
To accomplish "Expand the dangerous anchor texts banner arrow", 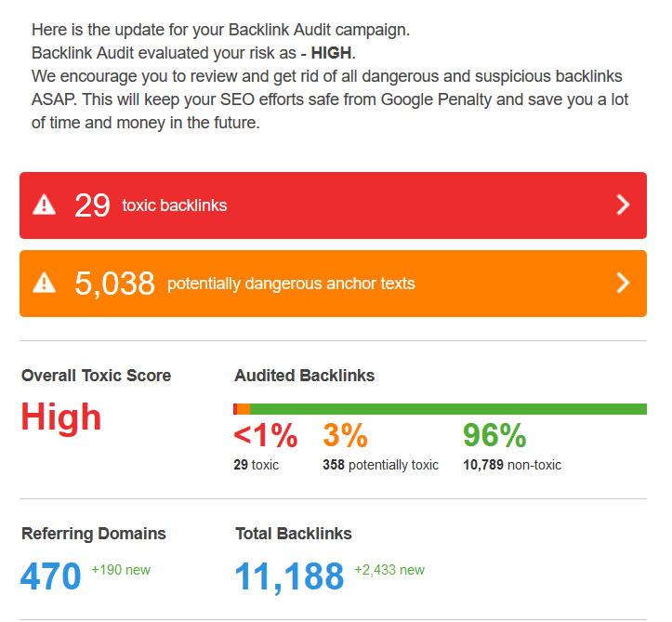I will coord(623,283).
